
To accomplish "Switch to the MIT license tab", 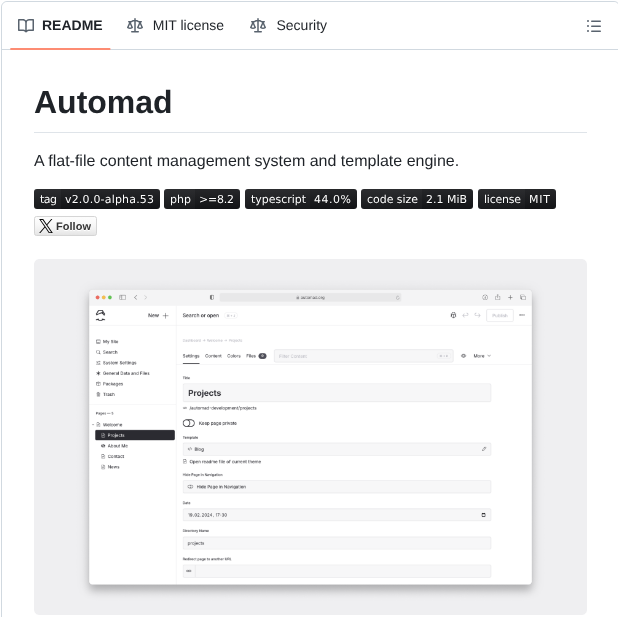I will (x=176, y=26).
